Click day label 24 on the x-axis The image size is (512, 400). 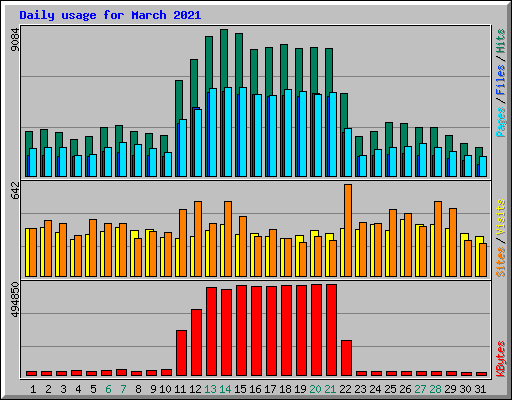pyautogui.click(x=375, y=389)
